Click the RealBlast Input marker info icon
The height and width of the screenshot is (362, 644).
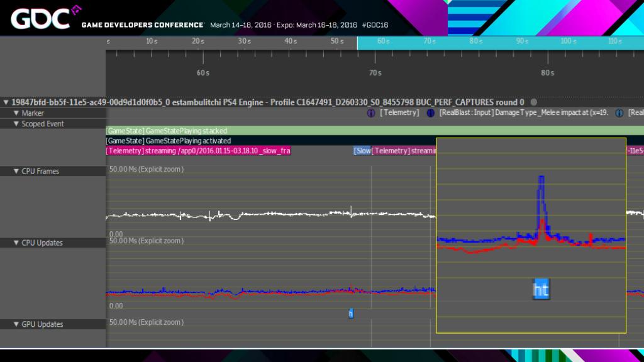click(x=431, y=113)
